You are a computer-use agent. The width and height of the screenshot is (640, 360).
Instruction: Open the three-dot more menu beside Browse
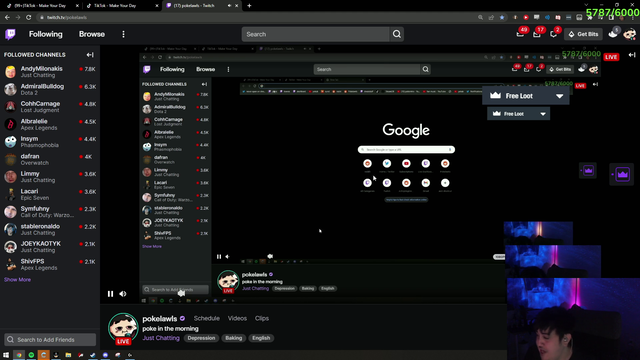pos(123,34)
